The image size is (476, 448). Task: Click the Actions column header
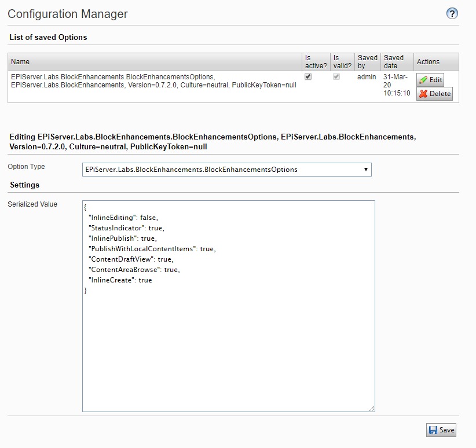(x=428, y=62)
